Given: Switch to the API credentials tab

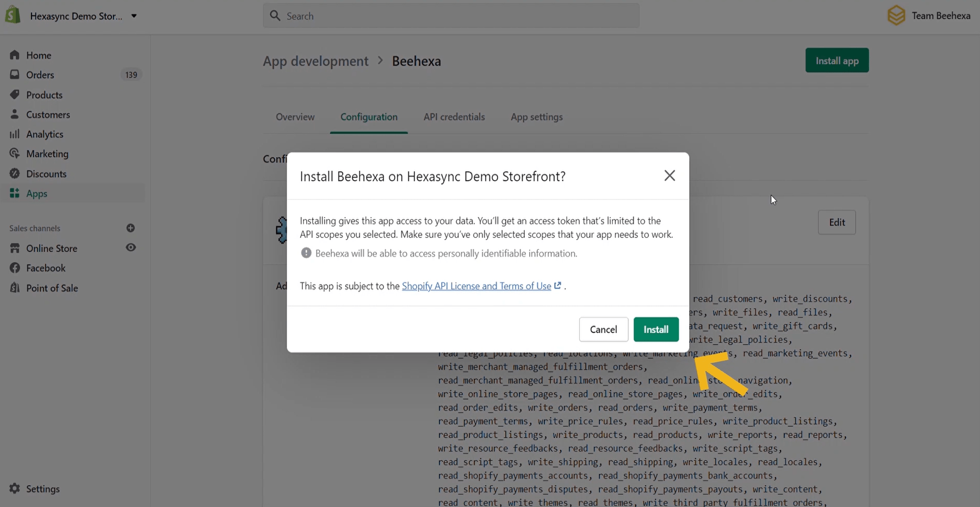Looking at the screenshot, I should point(454,117).
